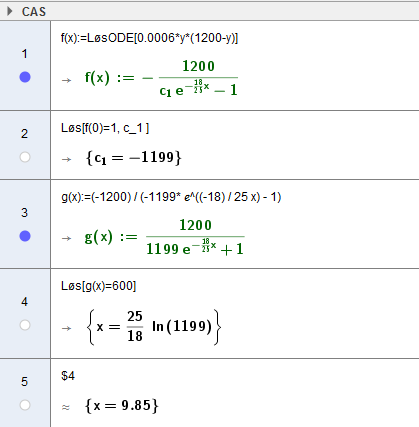This screenshot has width=419, height=427.
Task: Select output c₁ = −1199
Action: coord(133,157)
